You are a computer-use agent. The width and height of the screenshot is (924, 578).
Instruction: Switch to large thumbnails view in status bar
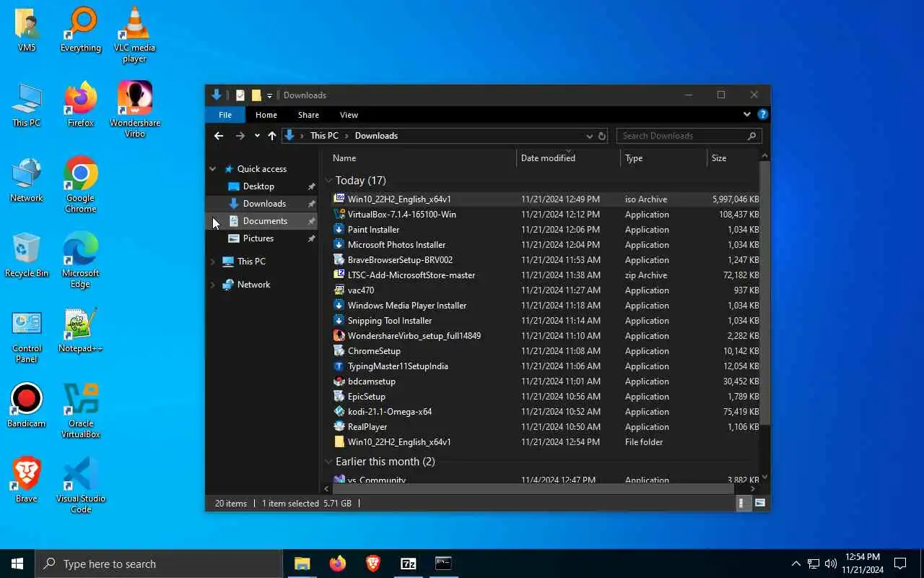click(x=759, y=503)
